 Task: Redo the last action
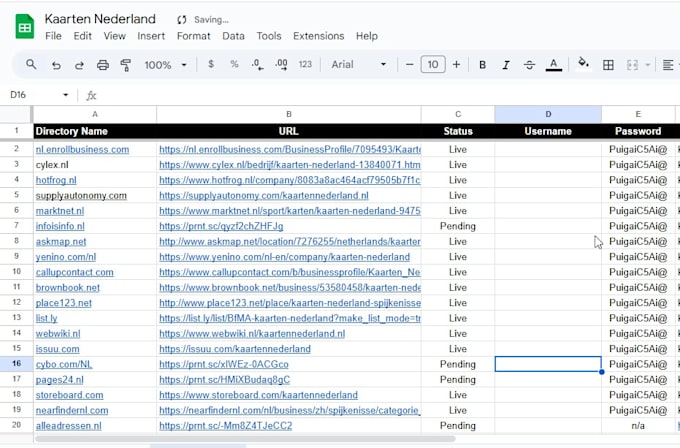tap(79, 65)
